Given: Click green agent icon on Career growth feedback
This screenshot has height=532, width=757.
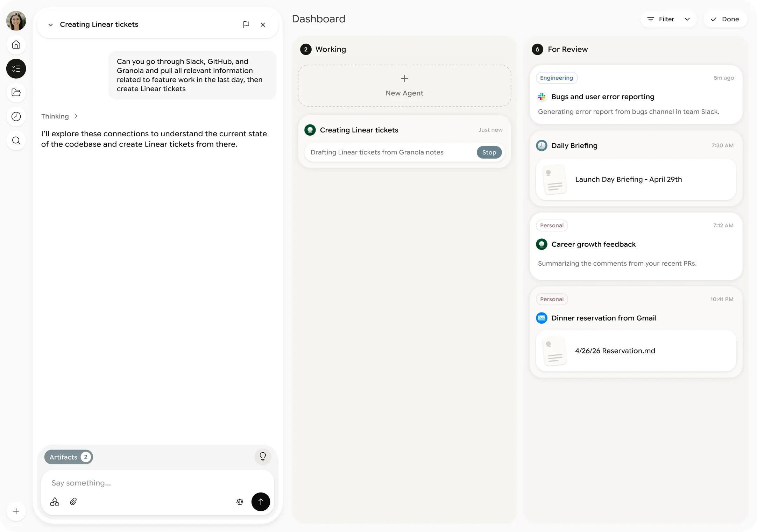Looking at the screenshot, I should (542, 244).
